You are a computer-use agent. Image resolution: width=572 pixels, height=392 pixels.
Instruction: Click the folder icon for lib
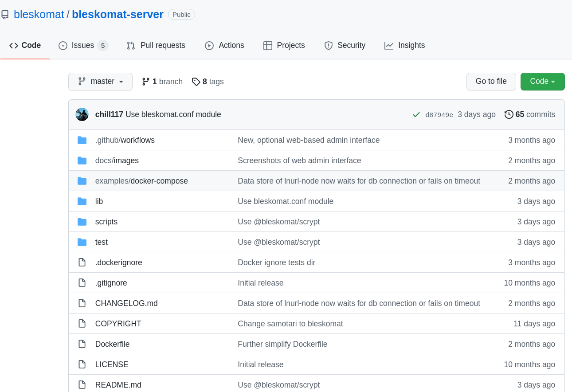click(x=82, y=201)
